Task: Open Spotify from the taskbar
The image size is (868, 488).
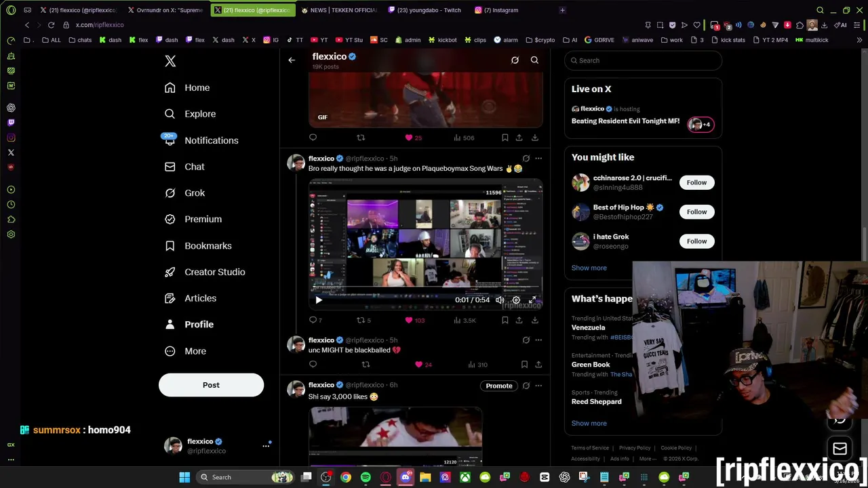Action: 366,477
